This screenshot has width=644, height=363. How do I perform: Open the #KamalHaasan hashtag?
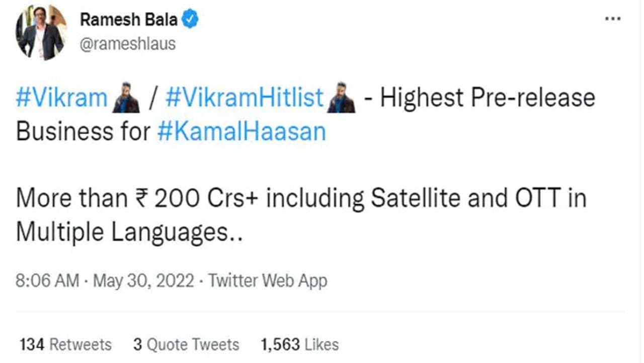[242, 131]
